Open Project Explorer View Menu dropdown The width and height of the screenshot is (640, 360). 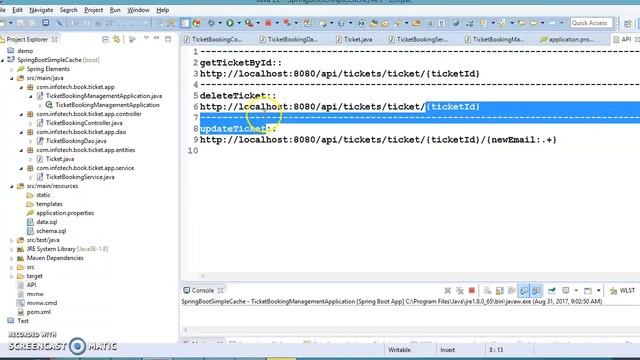point(146,38)
